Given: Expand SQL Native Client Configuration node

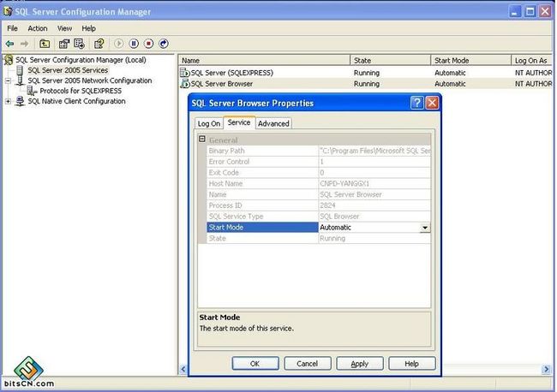Looking at the screenshot, I should tap(8, 102).
